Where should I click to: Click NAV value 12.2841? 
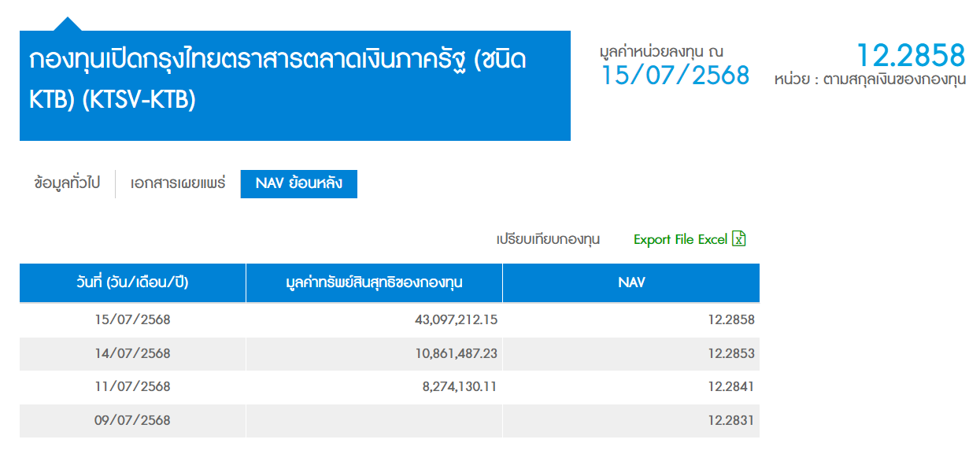click(x=730, y=387)
